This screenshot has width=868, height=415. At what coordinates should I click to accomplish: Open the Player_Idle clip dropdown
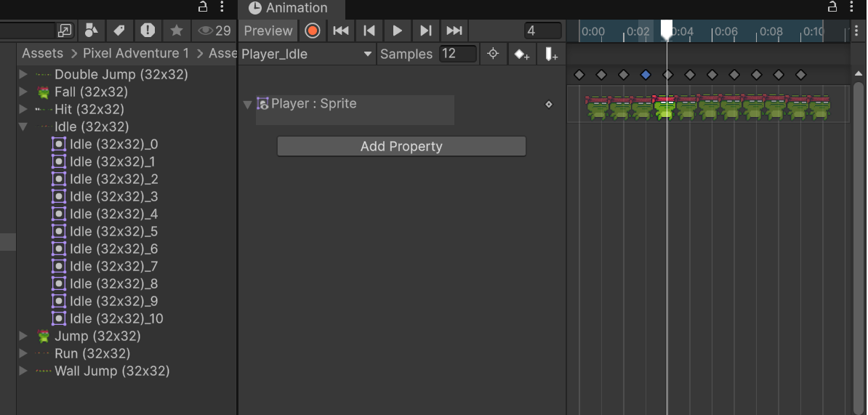pos(307,54)
